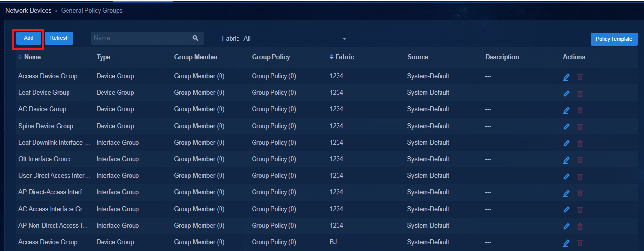
Task: Click the Group Policy column header
Action: tap(271, 57)
